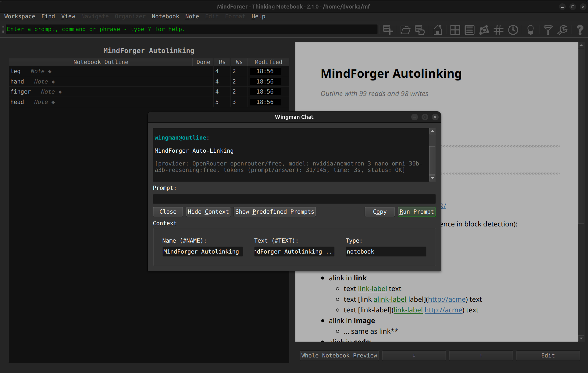Open the Help menu
Screen dimensions: 588x373
tap(258, 16)
